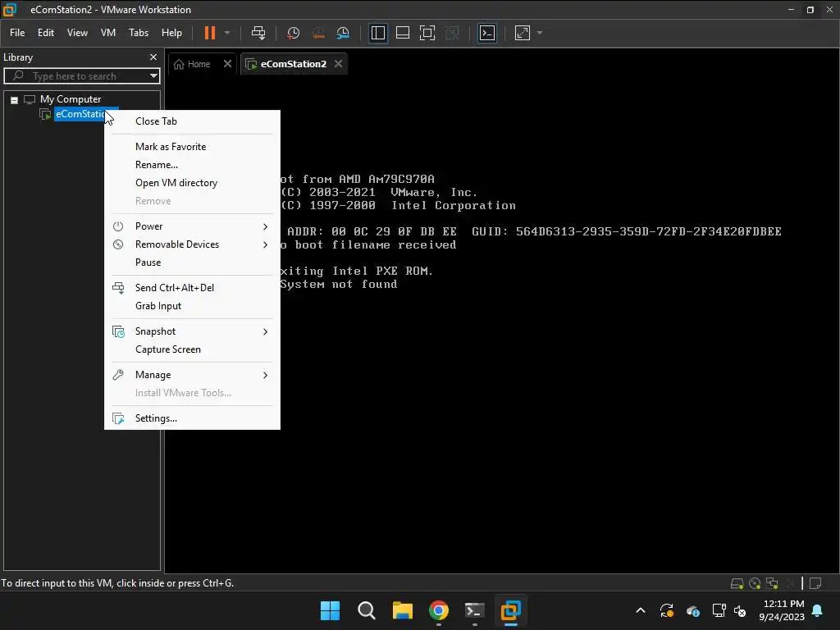840x630 pixels.
Task: Click the CD/DVD status bar icon
Action: (755, 583)
